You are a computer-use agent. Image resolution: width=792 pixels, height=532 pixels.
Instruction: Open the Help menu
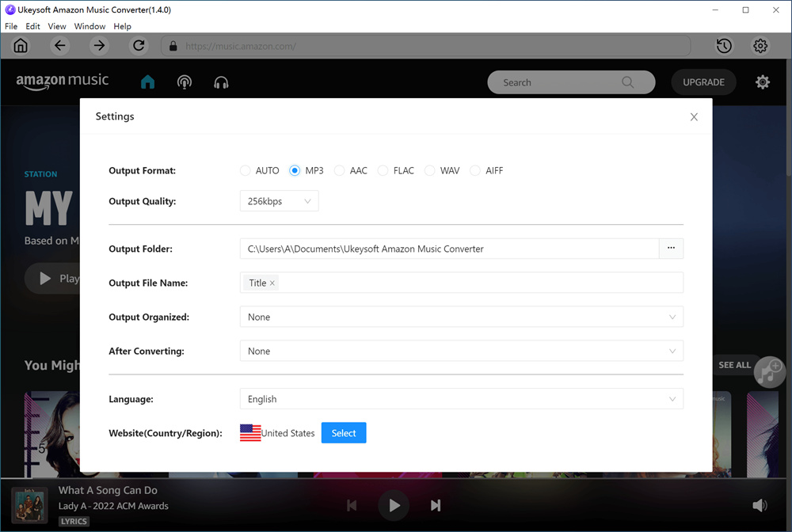click(122, 26)
